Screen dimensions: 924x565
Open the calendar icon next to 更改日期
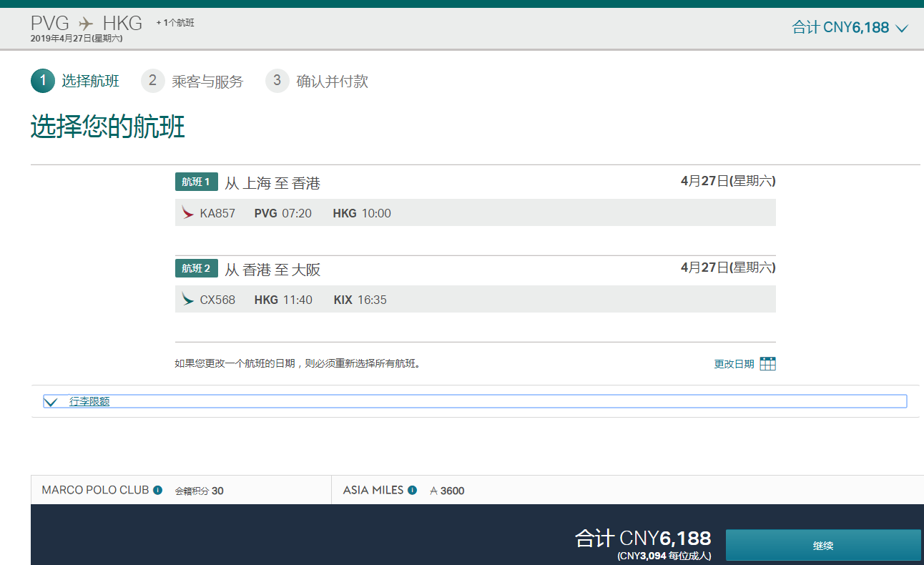(767, 363)
